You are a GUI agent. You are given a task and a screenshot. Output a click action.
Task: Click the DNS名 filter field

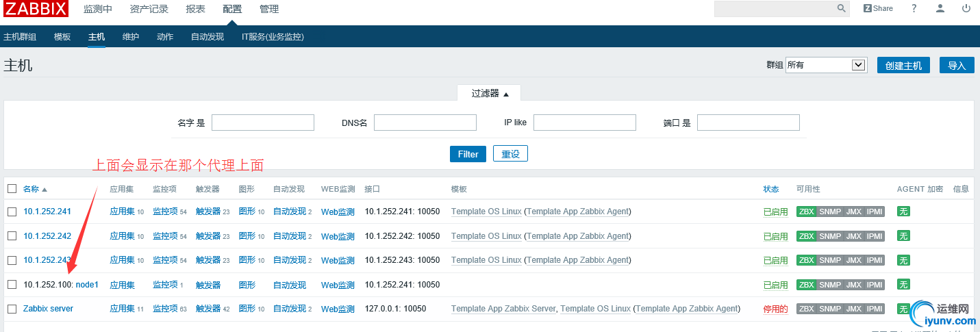(425, 123)
